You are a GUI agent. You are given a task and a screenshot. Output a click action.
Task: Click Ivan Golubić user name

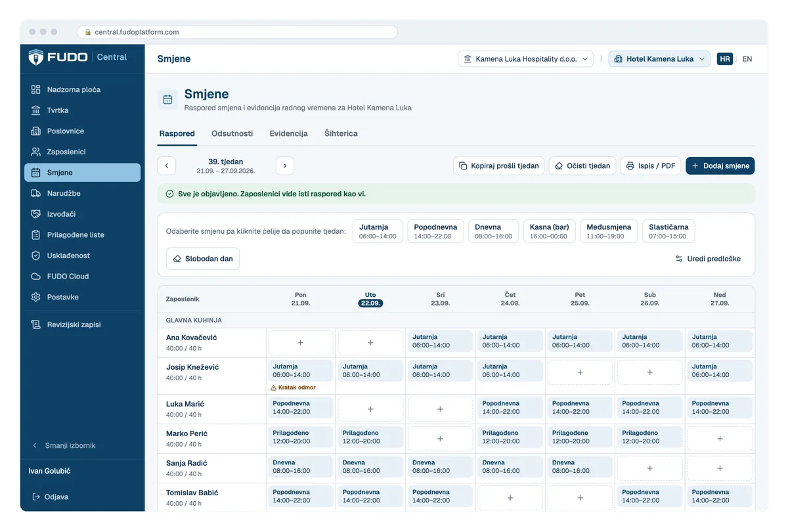coord(49,471)
